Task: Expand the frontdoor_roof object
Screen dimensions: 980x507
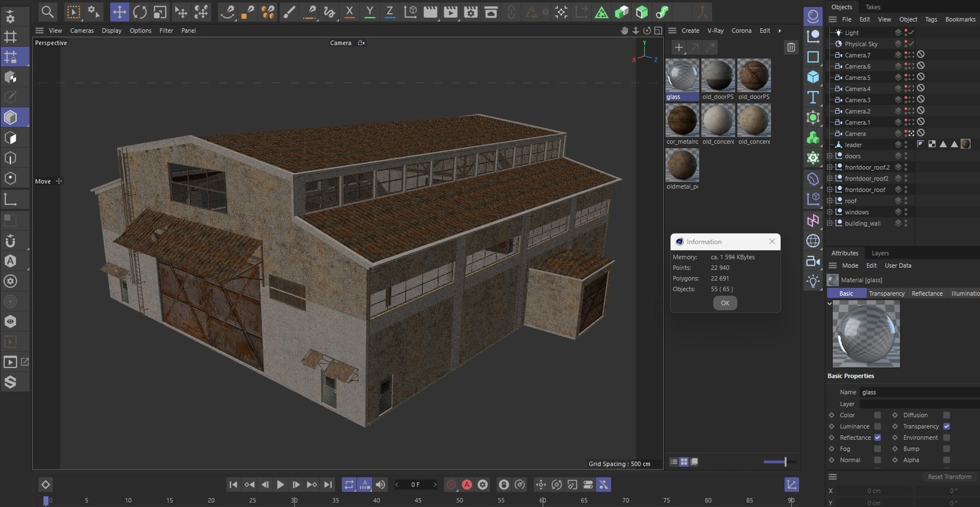Action: pyautogui.click(x=830, y=190)
